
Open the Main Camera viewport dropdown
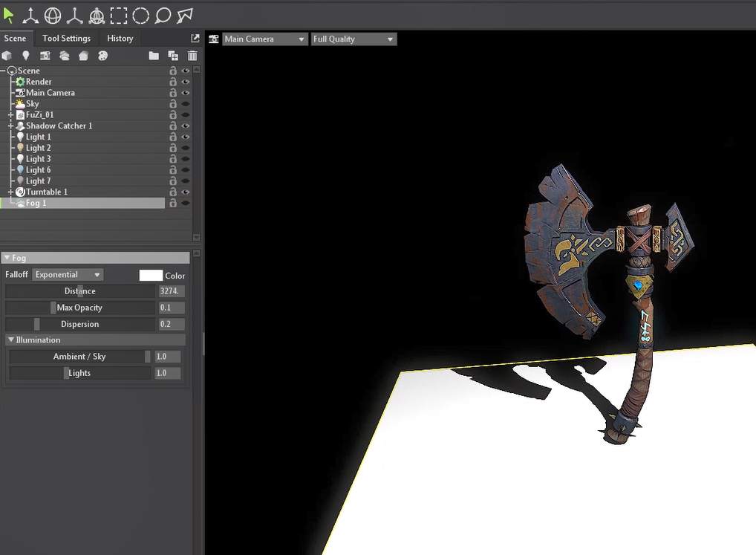pyautogui.click(x=264, y=39)
